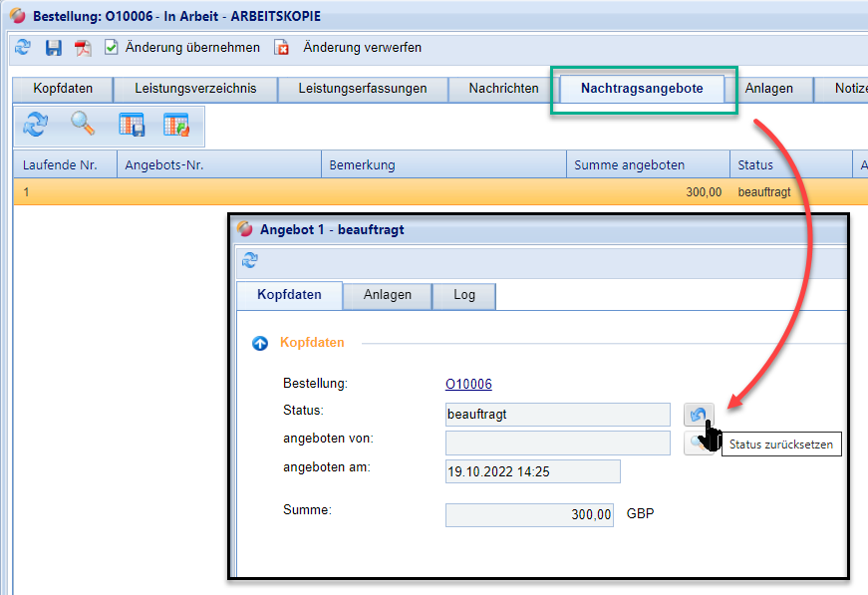Reset status with the Status zurücksetzen button
Image resolution: width=868 pixels, height=595 pixels.
coord(699,415)
